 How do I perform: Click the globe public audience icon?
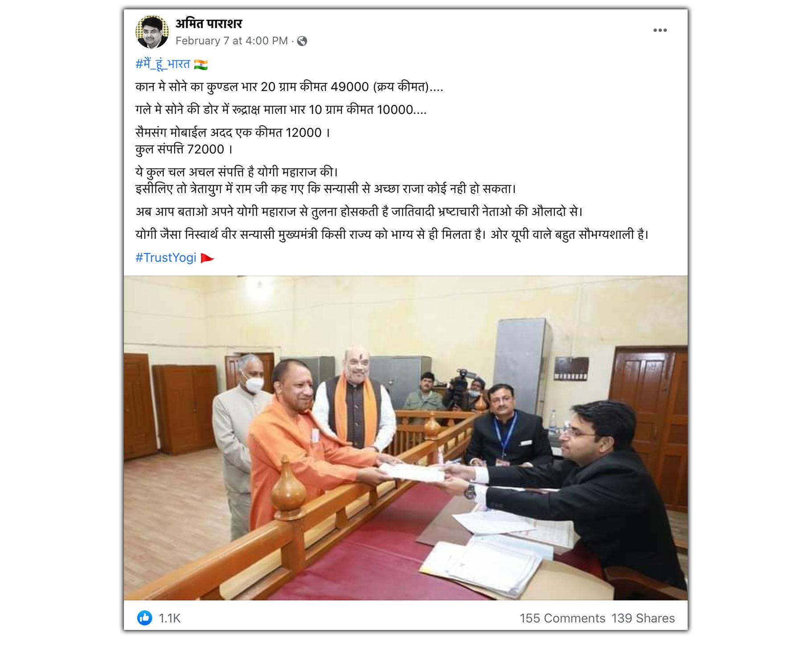coord(302,41)
